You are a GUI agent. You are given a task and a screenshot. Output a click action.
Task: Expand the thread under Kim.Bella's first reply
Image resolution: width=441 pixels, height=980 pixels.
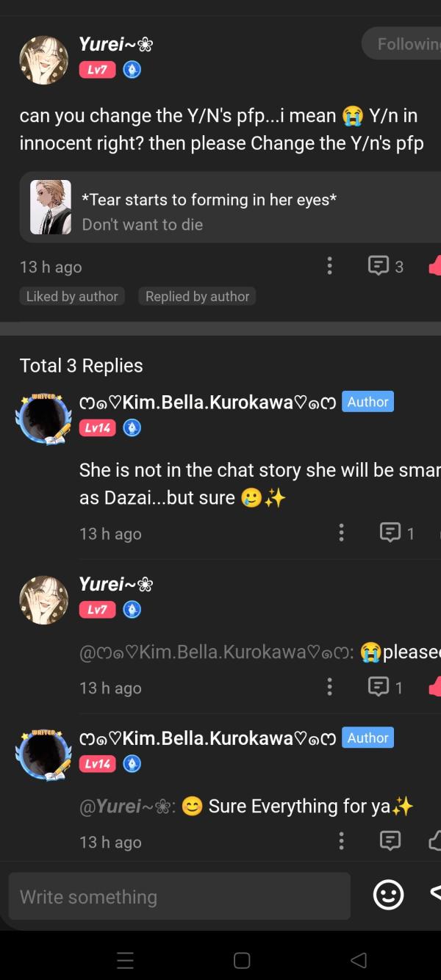coord(391,533)
